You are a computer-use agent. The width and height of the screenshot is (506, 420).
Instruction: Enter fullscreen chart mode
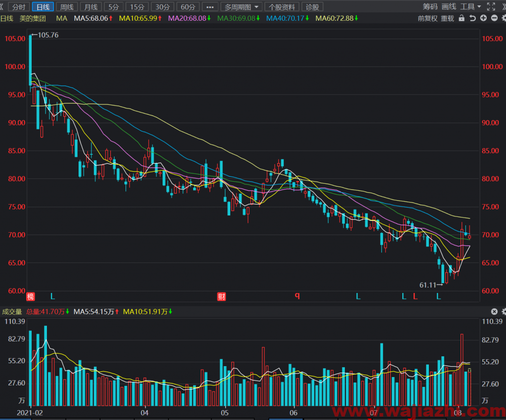click(491, 6)
